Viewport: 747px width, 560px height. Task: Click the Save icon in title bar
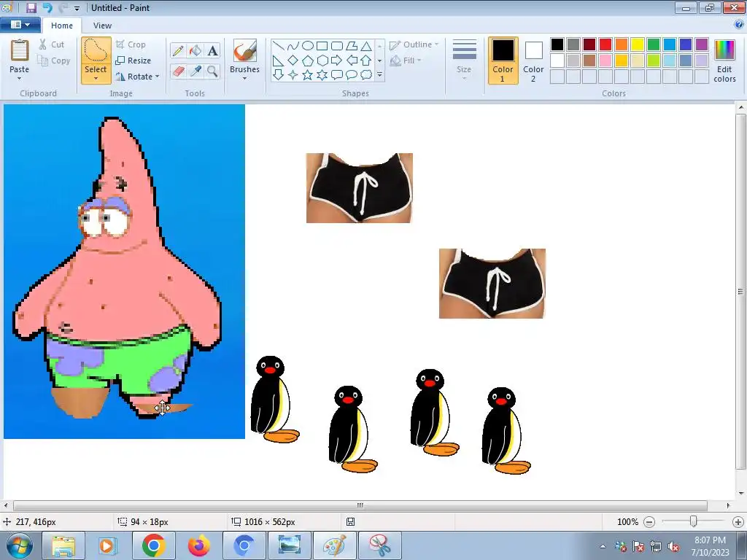click(31, 7)
